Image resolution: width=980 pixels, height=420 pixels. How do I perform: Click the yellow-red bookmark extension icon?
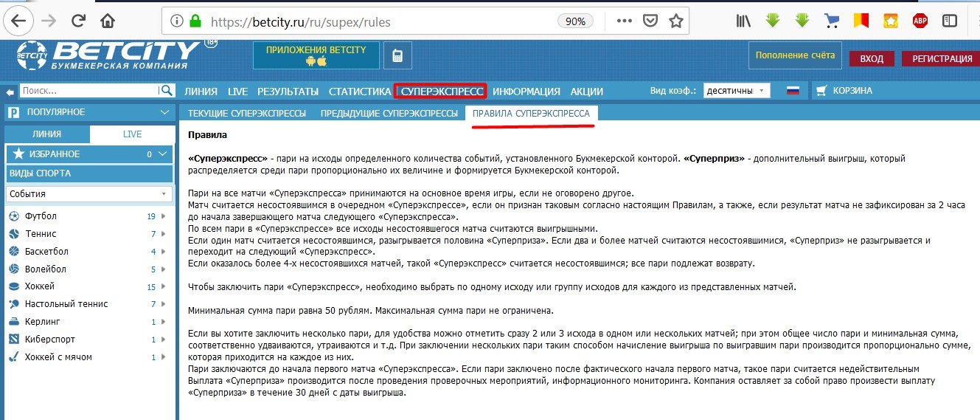861,21
